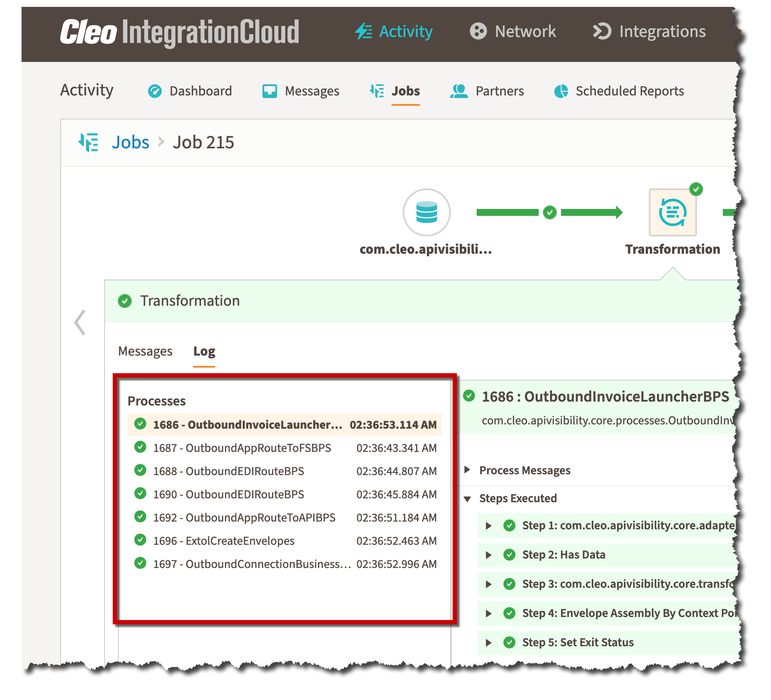Open the Activity top menu
The image size is (771, 700).
(394, 31)
